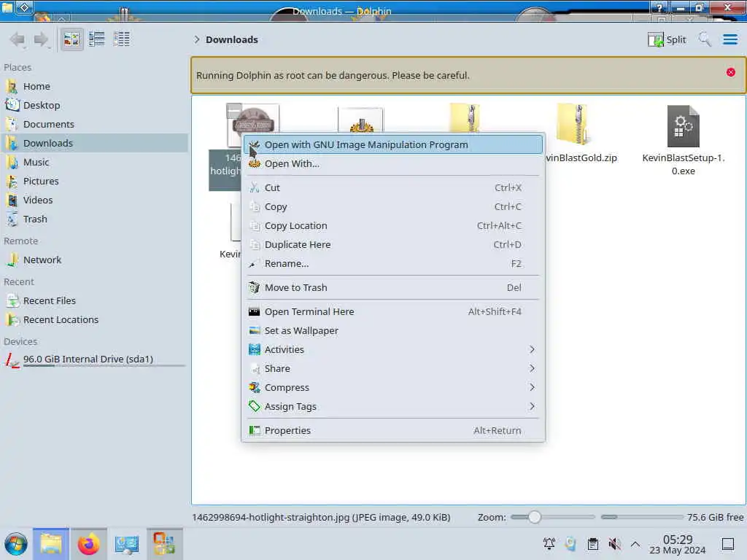This screenshot has width=747, height=560.
Task: Click the KDE Connect tray icon
Action: [570, 544]
